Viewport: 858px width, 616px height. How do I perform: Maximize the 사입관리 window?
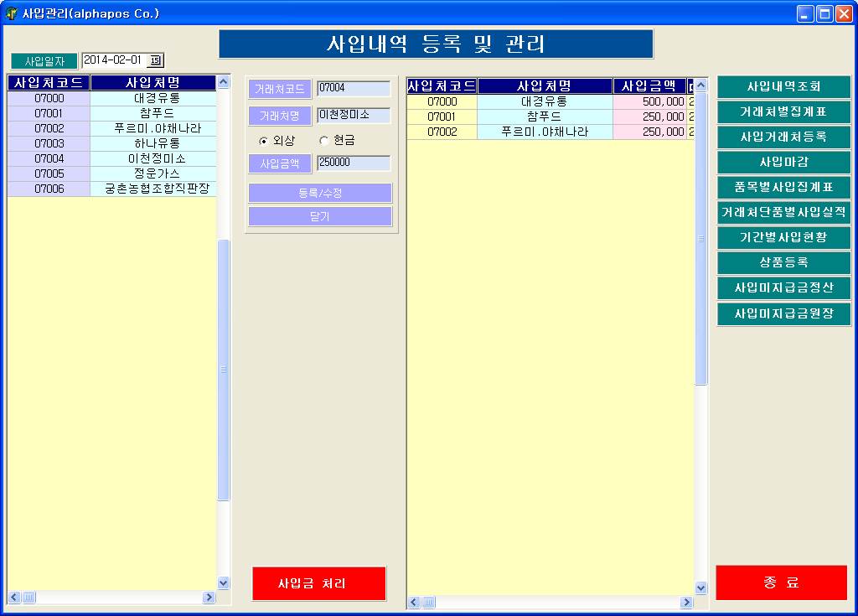tap(824, 13)
